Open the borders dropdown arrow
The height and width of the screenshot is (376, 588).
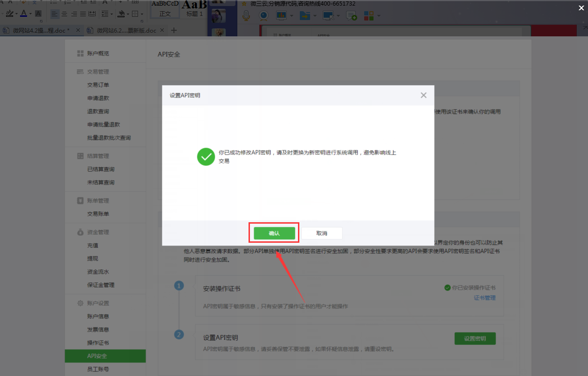pos(142,14)
